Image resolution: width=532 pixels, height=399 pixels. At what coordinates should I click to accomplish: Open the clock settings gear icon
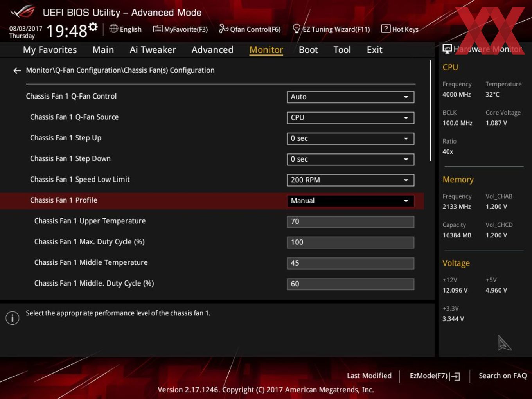click(93, 27)
